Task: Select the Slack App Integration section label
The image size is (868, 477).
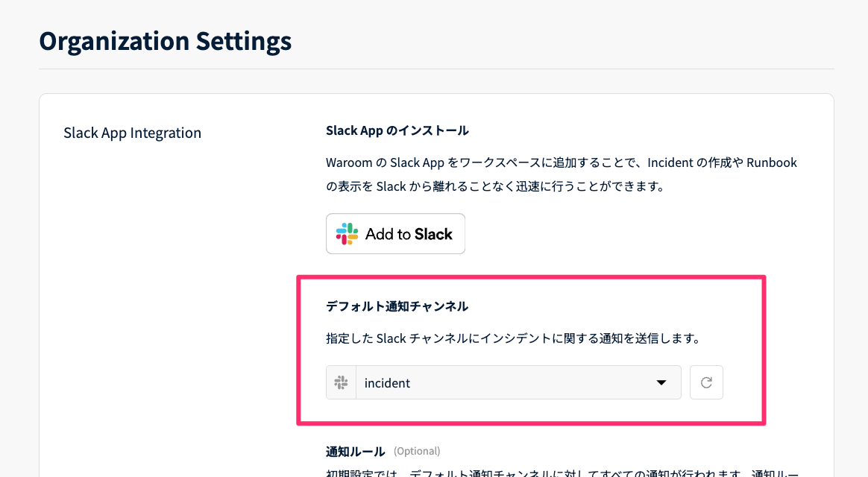Action: [x=132, y=133]
